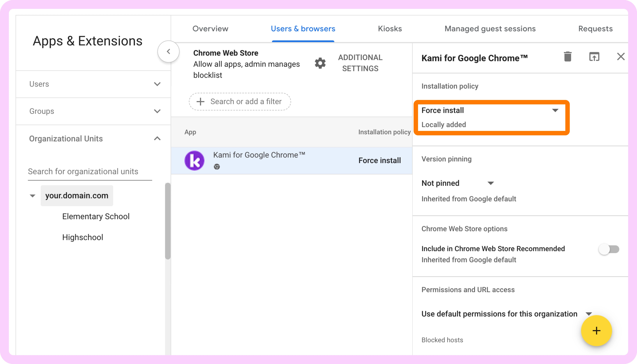Click the yellow plus add button

[596, 330]
